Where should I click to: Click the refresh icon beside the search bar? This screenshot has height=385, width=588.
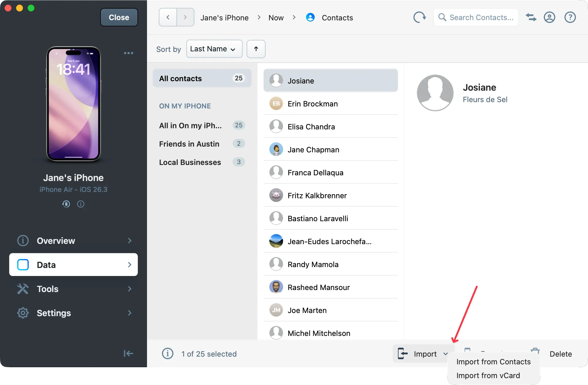pyautogui.click(x=419, y=17)
